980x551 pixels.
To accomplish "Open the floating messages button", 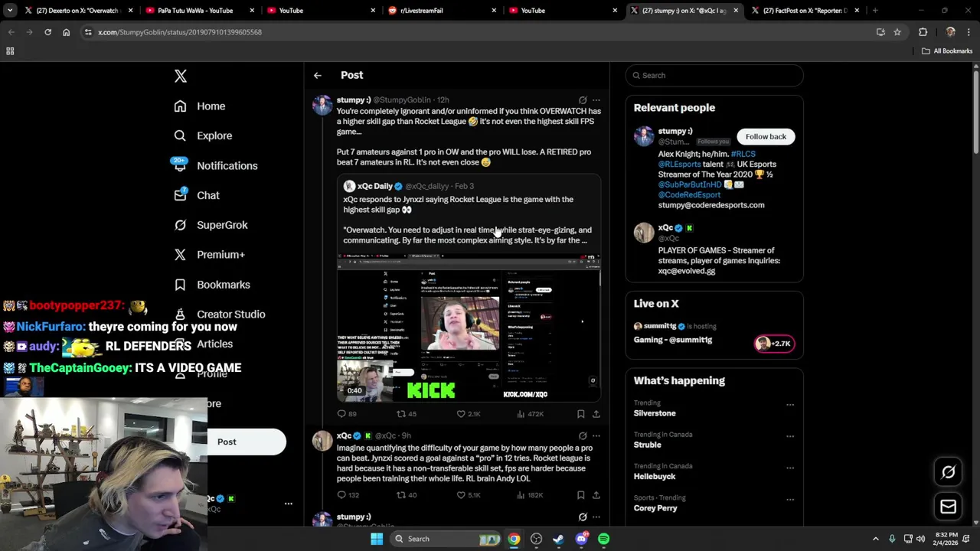I will coord(948,507).
